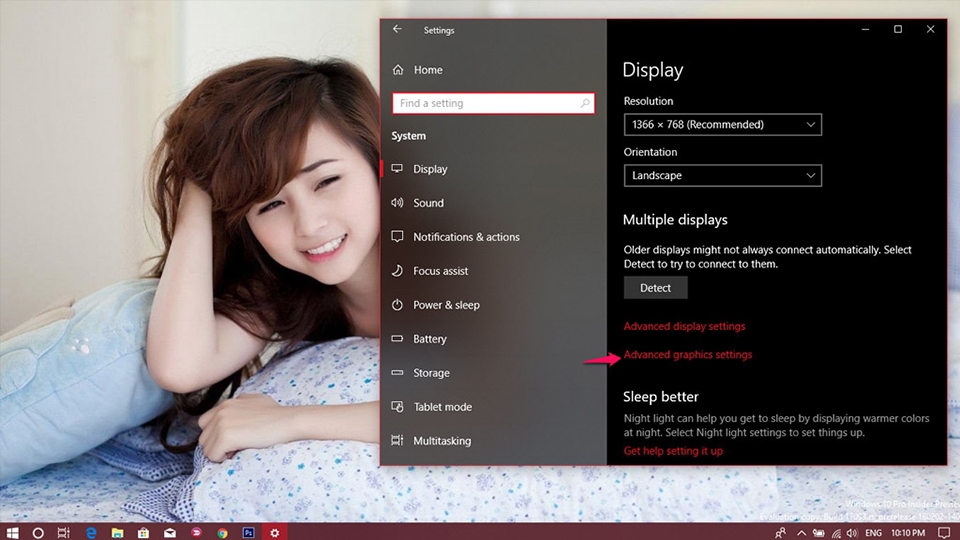Viewport: 960px width, 540px height.
Task: Minimize the Settings window
Action: pos(865,29)
